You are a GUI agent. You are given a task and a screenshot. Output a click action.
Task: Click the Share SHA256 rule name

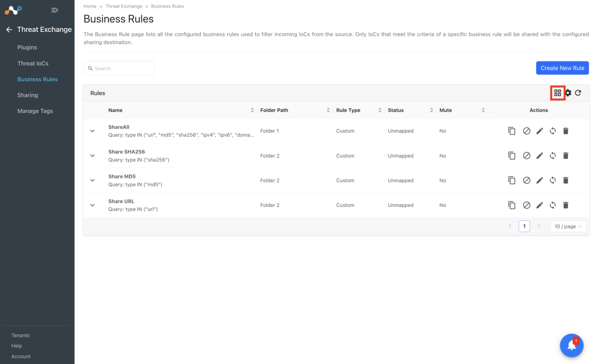pos(126,152)
